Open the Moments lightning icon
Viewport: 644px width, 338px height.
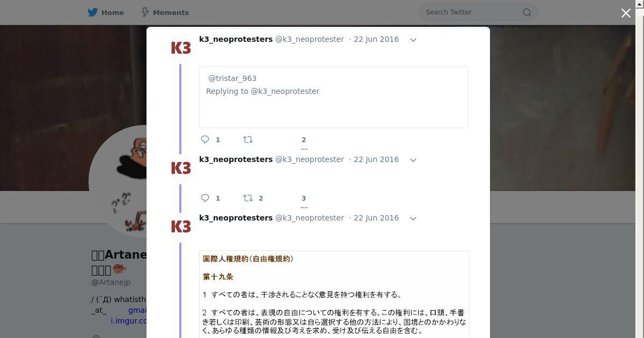145,12
